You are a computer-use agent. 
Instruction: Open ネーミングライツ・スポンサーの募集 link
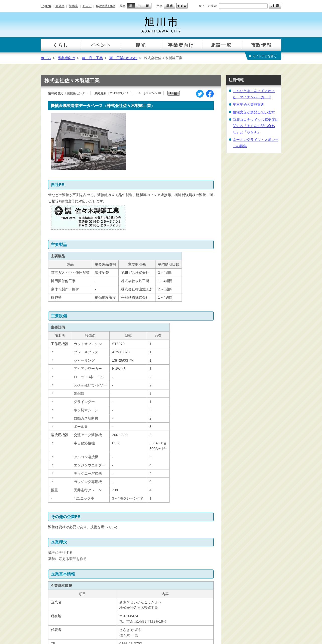tap(256, 143)
